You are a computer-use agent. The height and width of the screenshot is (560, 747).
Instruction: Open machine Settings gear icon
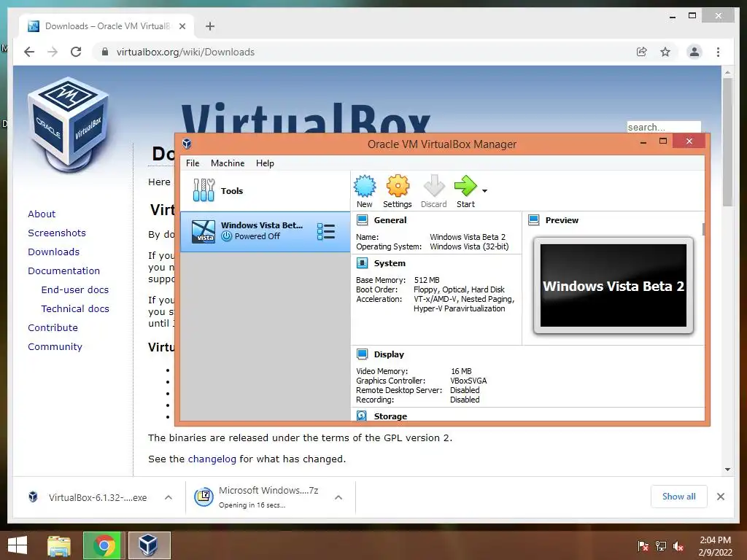tap(398, 186)
